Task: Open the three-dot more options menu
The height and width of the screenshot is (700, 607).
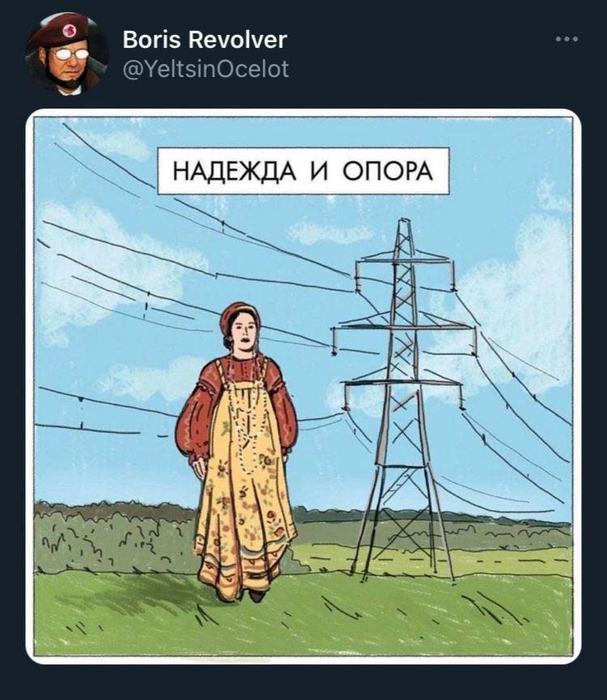Action: coord(566,39)
